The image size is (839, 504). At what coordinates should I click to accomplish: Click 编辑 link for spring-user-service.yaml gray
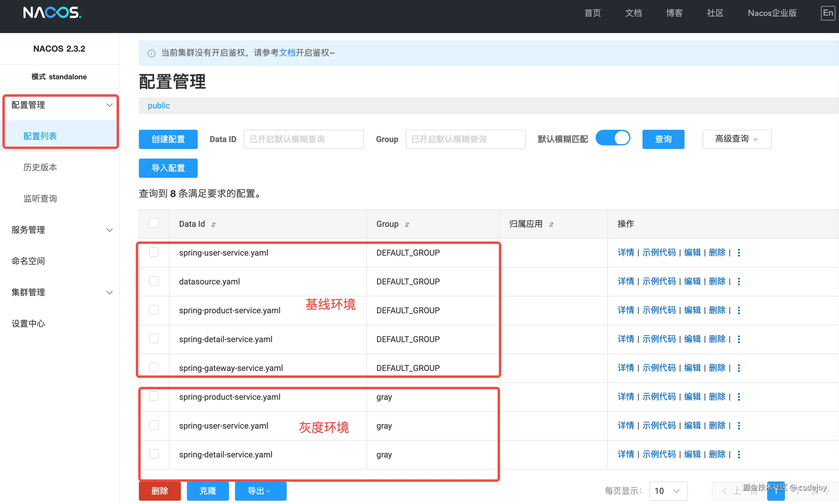click(692, 426)
